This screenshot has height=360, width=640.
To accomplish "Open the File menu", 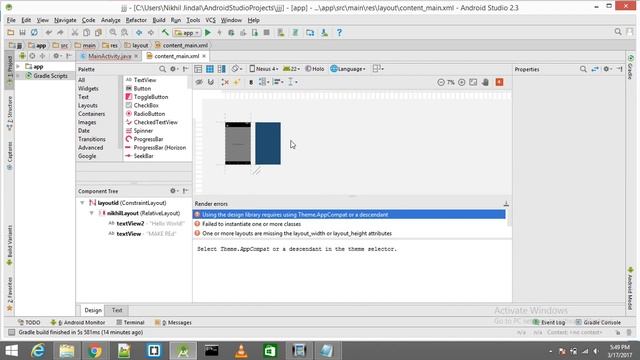I will pos(11,20).
